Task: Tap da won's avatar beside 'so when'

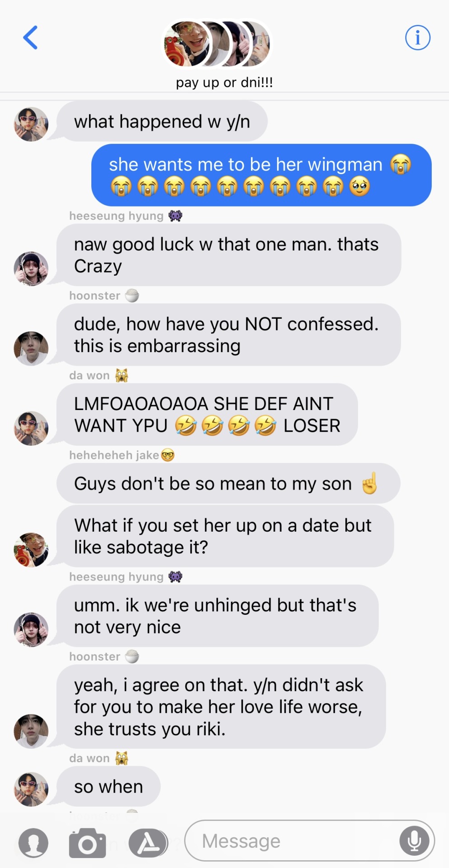Action: [31, 789]
